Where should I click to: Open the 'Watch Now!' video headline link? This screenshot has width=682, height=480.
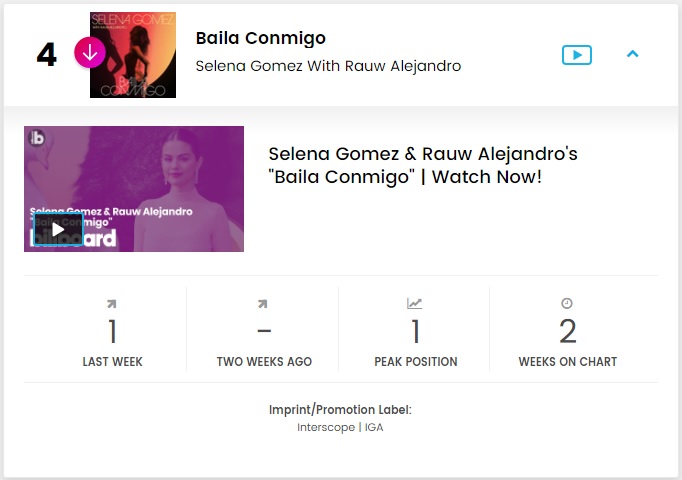423,166
